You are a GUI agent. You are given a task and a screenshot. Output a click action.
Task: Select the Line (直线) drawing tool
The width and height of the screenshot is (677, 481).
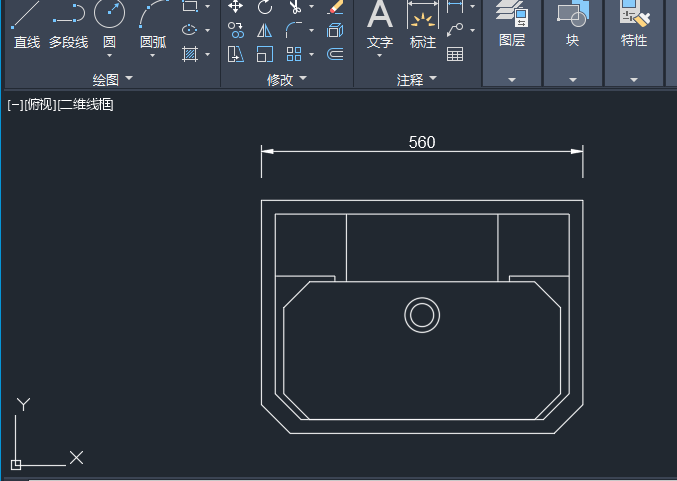pyautogui.click(x=27, y=14)
